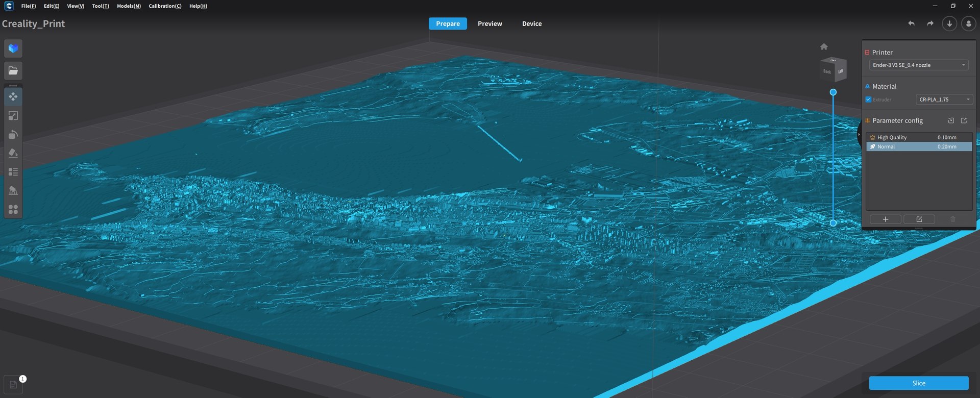Image resolution: width=980 pixels, height=398 pixels.
Task: Add a new parameter profile
Action: point(886,219)
